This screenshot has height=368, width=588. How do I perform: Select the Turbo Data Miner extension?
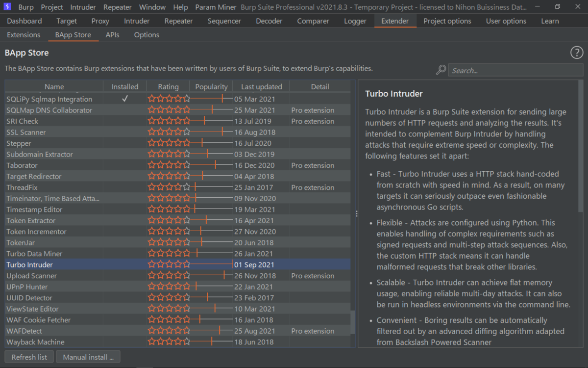click(x=177, y=254)
